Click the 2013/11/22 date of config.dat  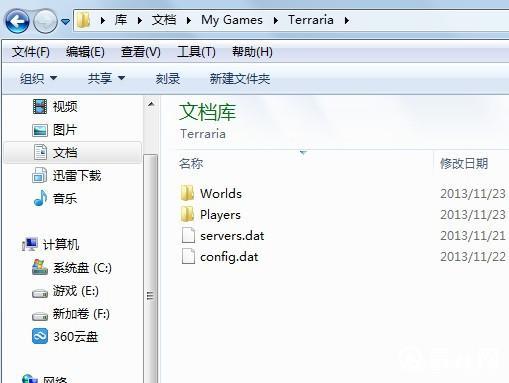point(473,257)
